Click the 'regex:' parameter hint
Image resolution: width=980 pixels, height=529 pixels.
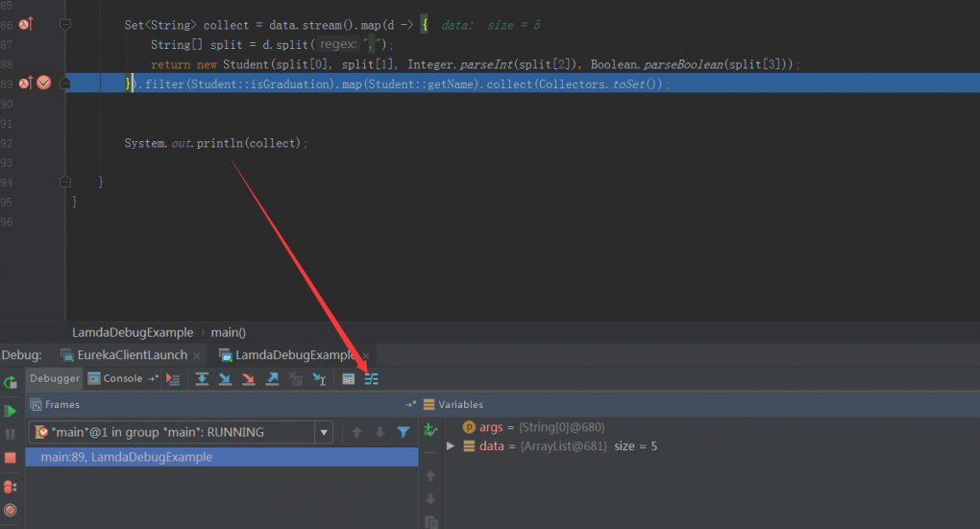pyautogui.click(x=338, y=44)
